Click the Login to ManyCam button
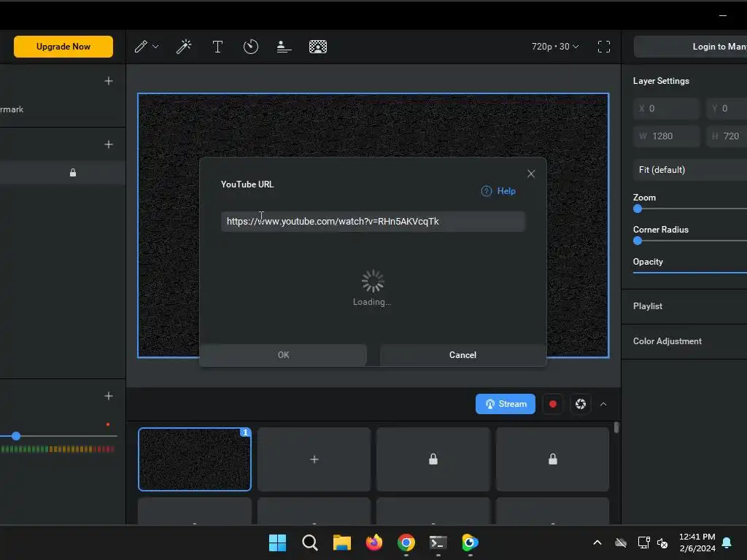 pyautogui.click(x=690, y=47)
